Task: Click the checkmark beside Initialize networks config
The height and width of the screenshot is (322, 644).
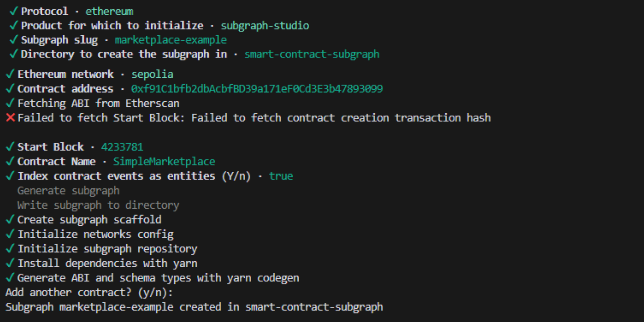Action: 10,234
